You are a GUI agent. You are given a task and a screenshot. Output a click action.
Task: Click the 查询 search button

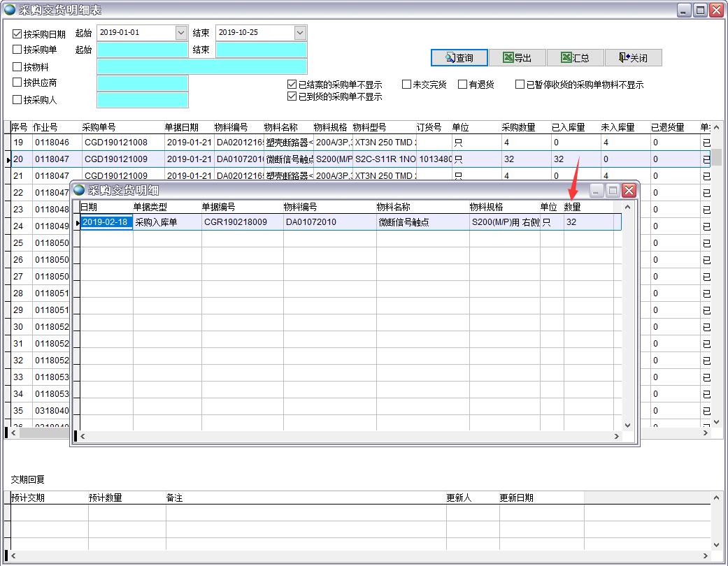459,58
